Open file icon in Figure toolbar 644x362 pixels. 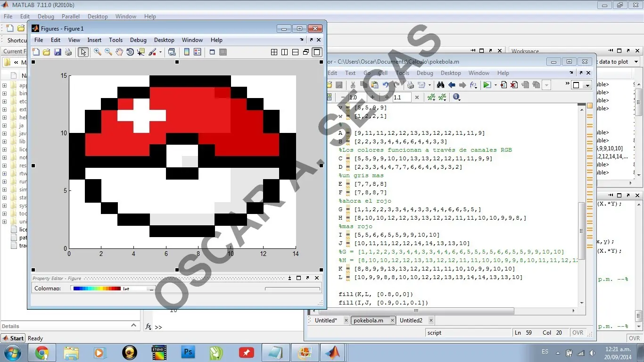[47, 52]
